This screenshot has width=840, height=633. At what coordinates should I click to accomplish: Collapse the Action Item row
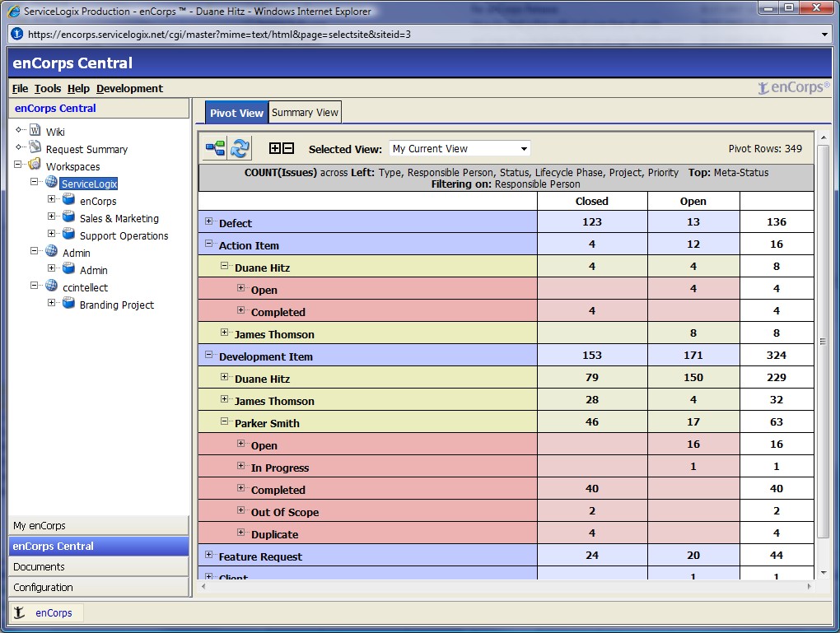pos(209,243)
